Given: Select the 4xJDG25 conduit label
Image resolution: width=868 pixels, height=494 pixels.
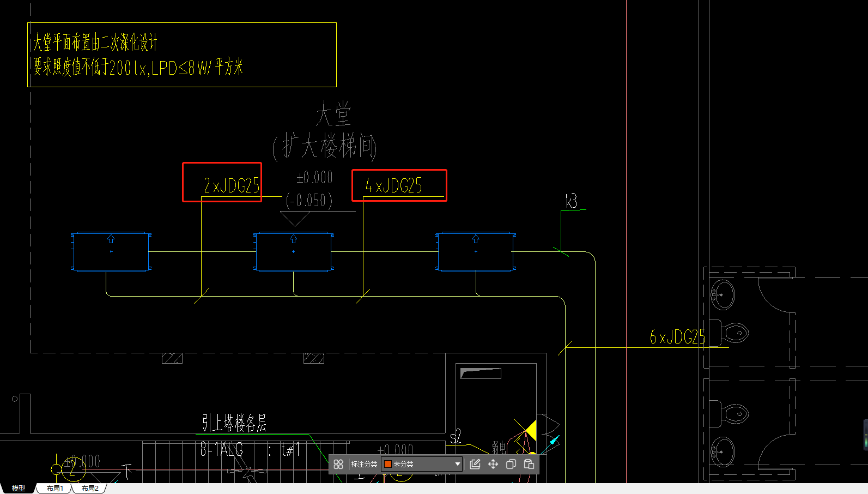Looking at the screenshot, I should point(393,186).
